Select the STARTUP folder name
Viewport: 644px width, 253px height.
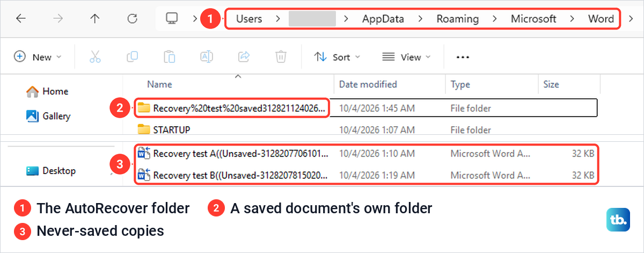point(172,129)
